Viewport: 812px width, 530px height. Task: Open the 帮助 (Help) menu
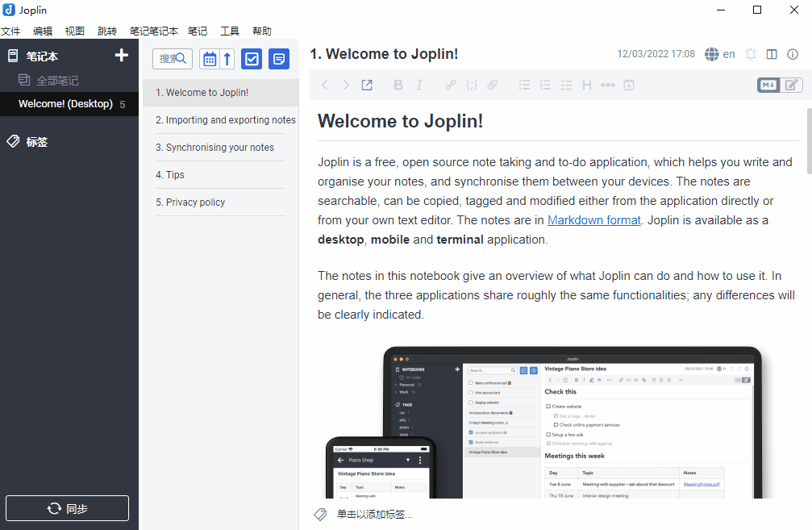point(262,31)
